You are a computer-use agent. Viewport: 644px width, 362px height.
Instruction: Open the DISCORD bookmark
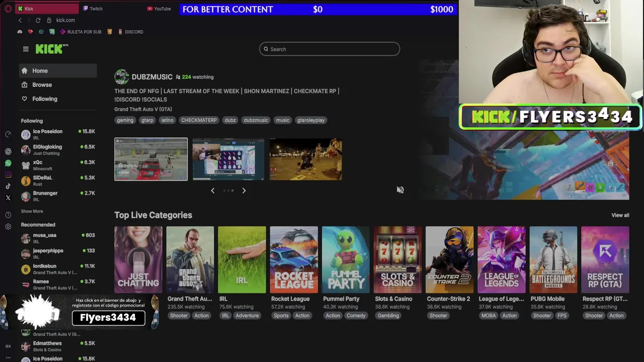(x=131, y=32)
